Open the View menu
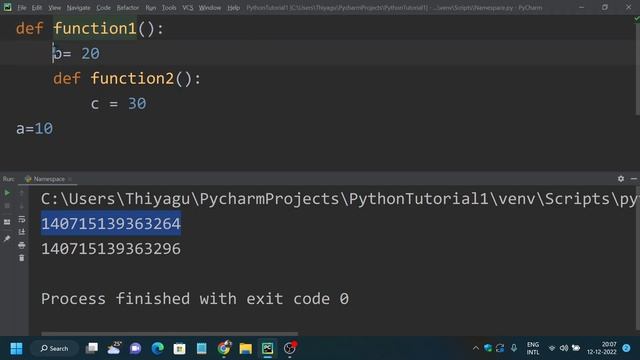The image size is (640, 360). pyautogui.click(x=54, y=8)
